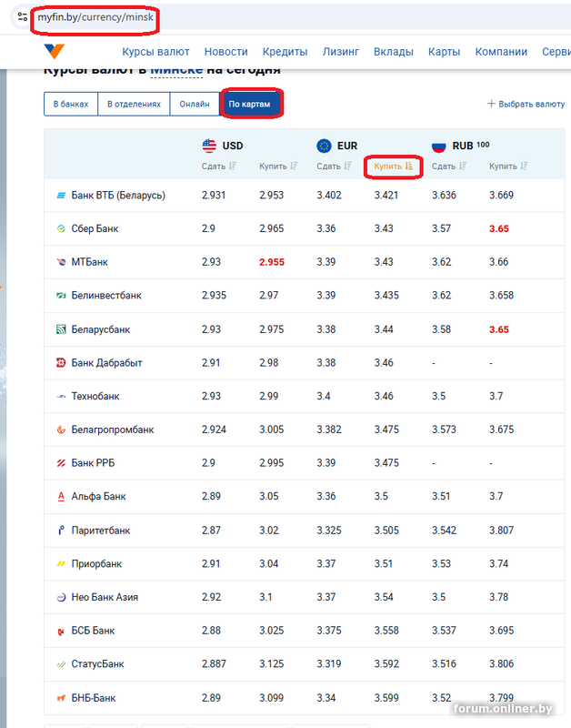Image resolution: width=571 pixels, height=728 pixels.
Task: Sort by RUB Купить column
Action: [508, 167]
